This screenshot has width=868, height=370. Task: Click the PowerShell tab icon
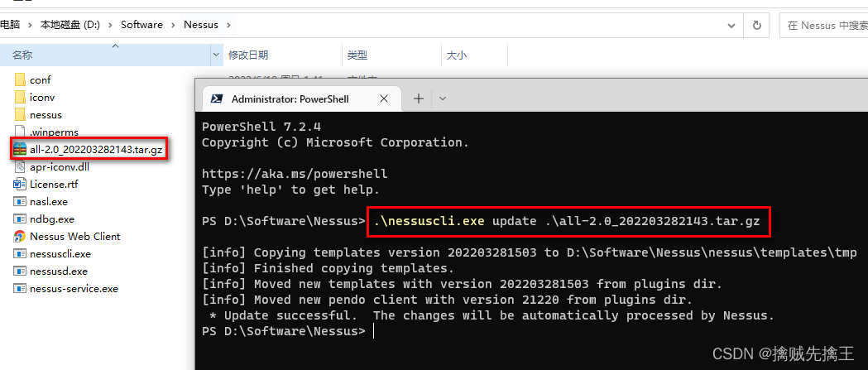216,99
